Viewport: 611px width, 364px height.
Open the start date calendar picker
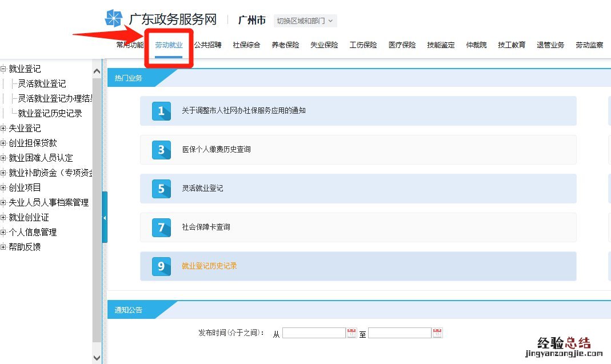tap(352, 333)
